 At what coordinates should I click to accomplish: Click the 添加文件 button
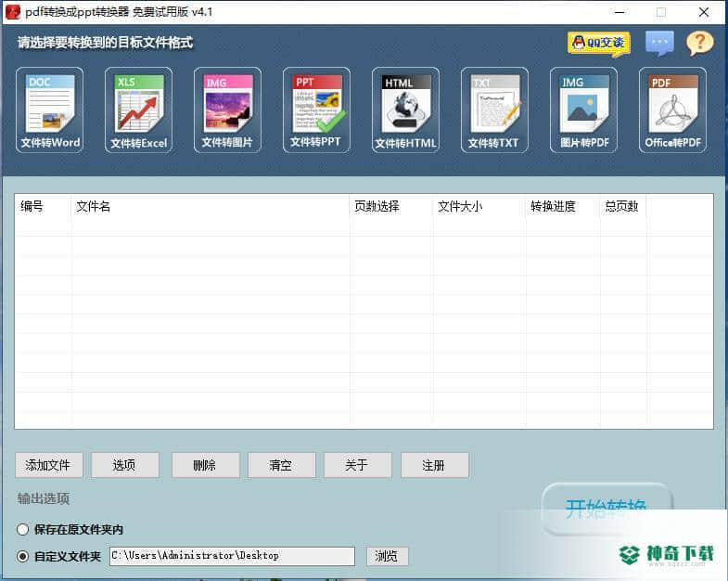point(49,465)
